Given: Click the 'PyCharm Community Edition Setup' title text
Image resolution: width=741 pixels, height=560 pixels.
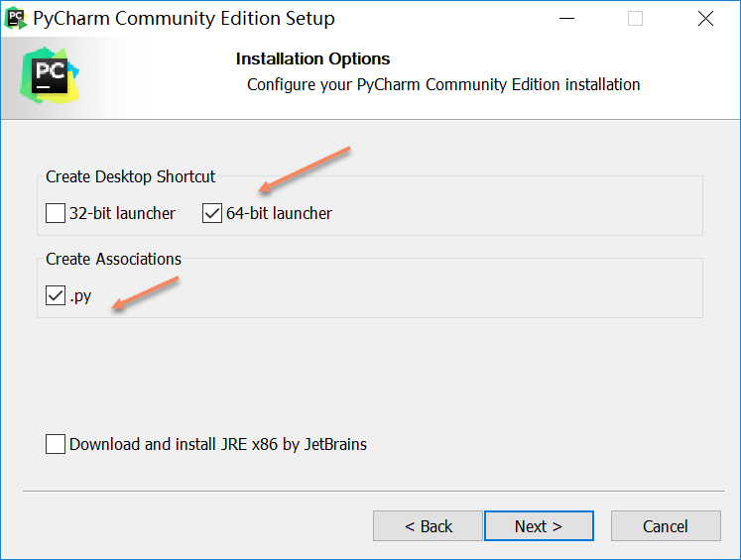Looking at the screenshot, I should (x=184, y=19).
